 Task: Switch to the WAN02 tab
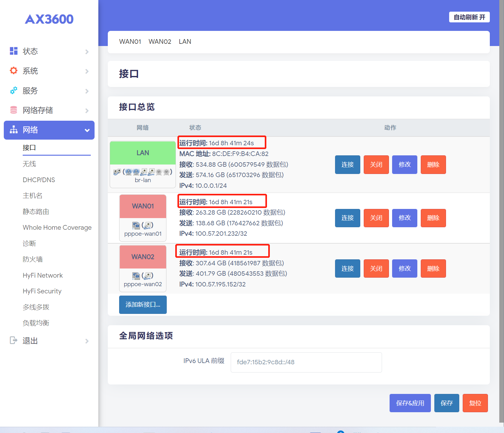pos(160,42)
